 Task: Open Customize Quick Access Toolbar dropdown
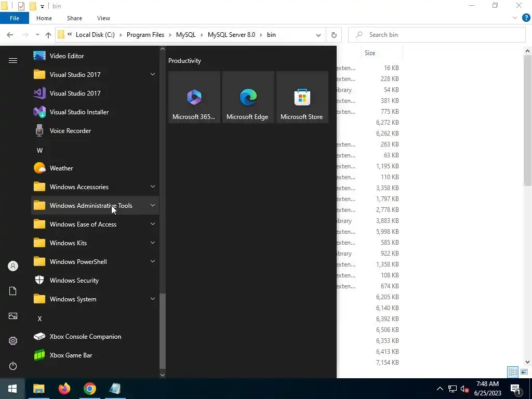pyautogui.click(x=42, y=6)
